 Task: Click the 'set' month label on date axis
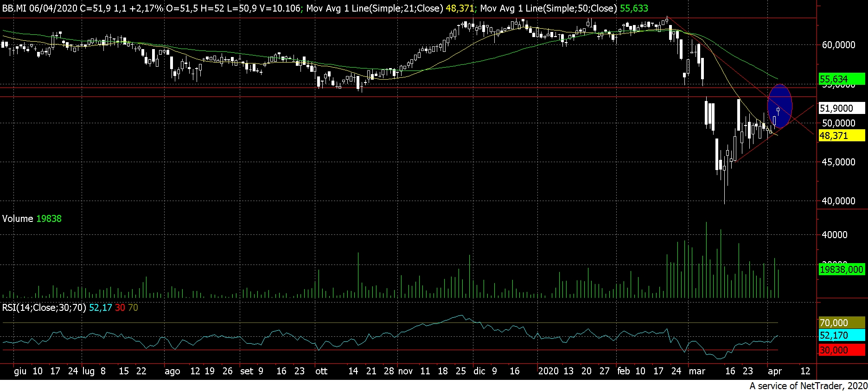tap(247, 371)
